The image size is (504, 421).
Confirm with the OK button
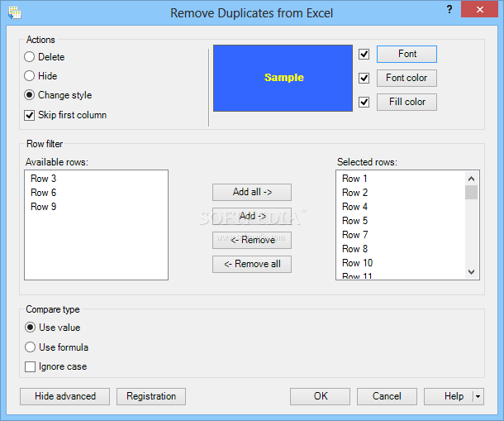click(320, 396)
